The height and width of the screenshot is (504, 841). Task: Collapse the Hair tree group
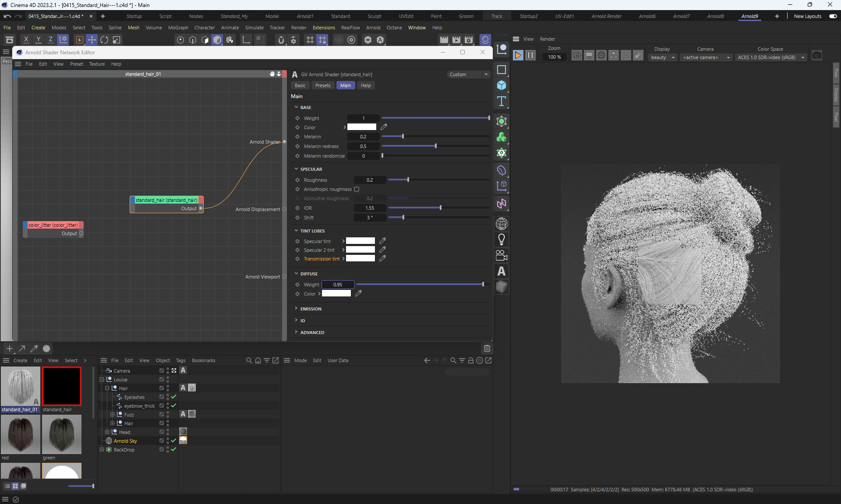click(x=107, y=388)
